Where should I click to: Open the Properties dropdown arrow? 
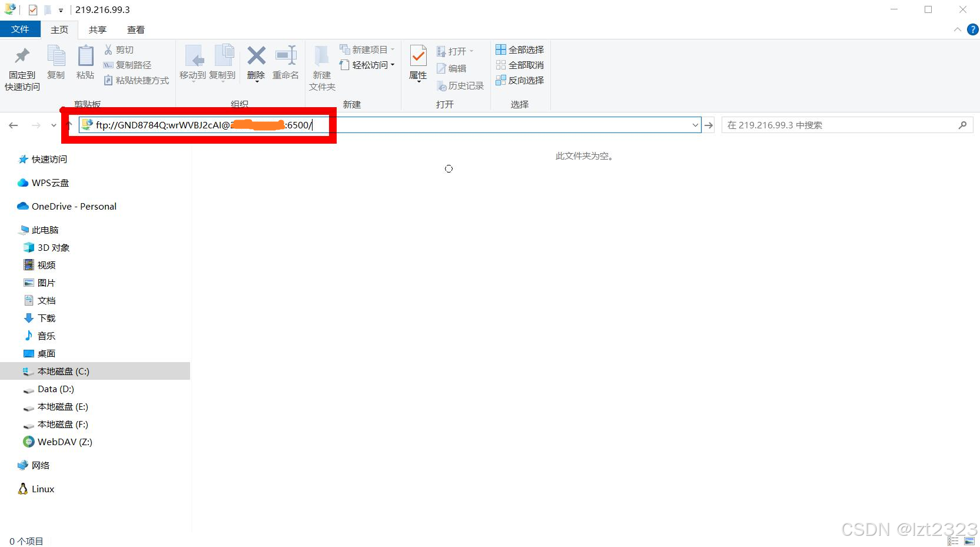pyautogui.click(x=418, y=82)
